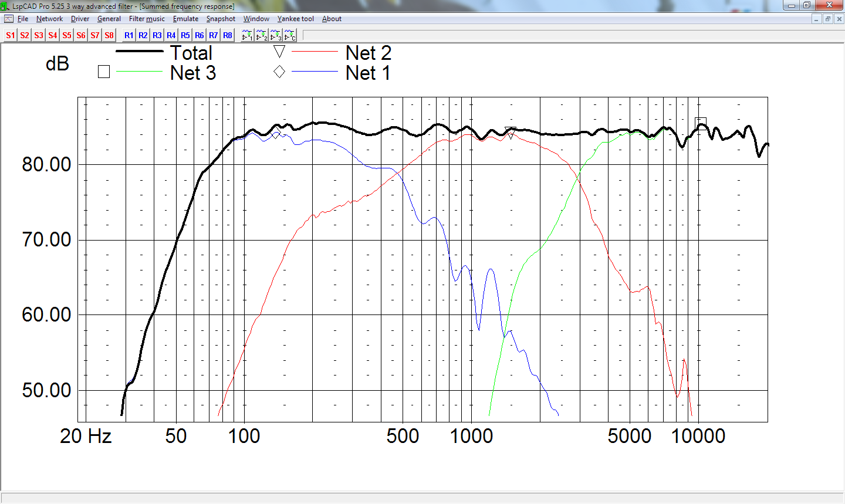Click the R3 snapshot recall button

[157, 35]
